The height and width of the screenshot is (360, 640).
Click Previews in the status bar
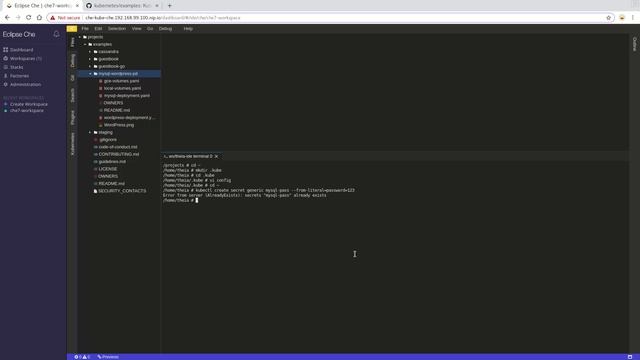pos(108,357)
